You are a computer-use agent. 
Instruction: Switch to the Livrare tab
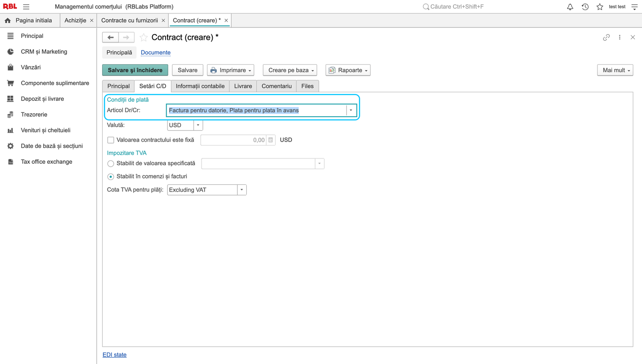(243, 86)
